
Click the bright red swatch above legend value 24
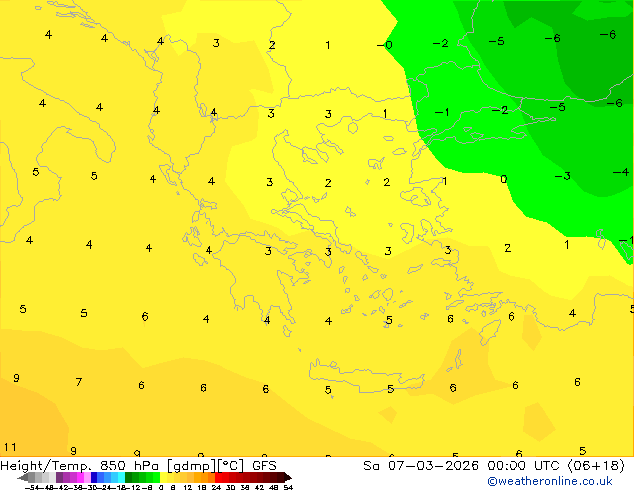point(218,477)
